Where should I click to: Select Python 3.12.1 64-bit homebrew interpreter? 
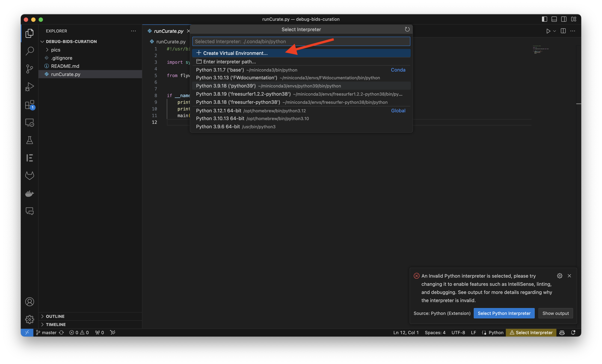click(x=301, y=111)
